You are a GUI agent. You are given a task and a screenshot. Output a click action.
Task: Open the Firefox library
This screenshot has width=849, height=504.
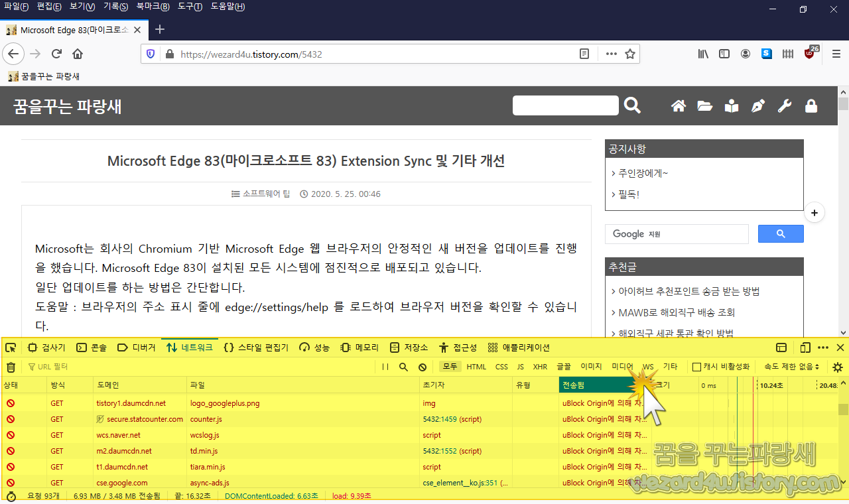pyautogui.click(x=703, y=54)
